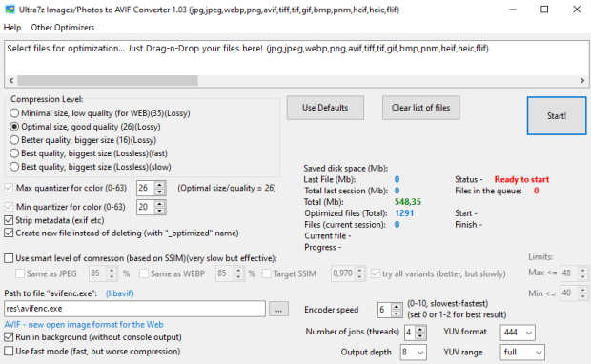The height and width of the screenshot is (364, 591).
Task: Open the Output depth dropdown
Action: click(414, 353)
